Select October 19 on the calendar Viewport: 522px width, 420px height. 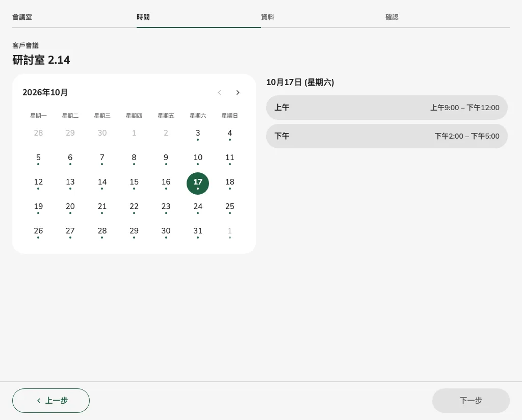tap(38, 207)
